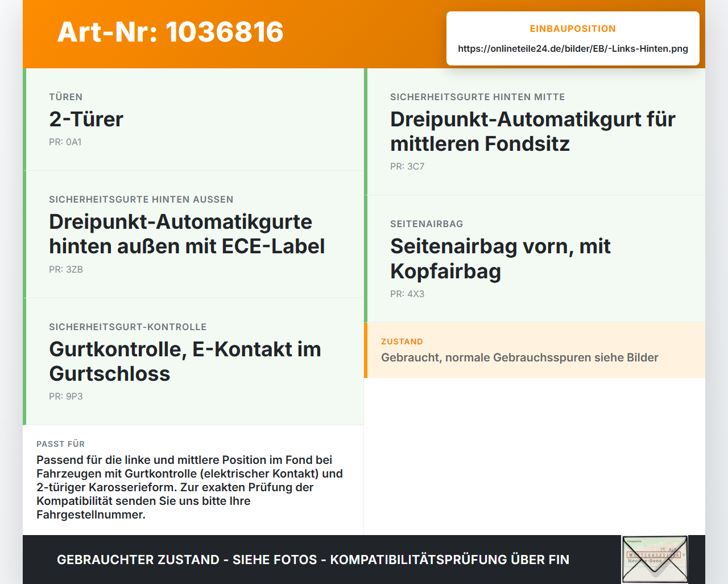The image size is (728, 584).
Task: Open the Links-Hinten.png image URL
Action: pyautogui.click(x=573, y=48)
